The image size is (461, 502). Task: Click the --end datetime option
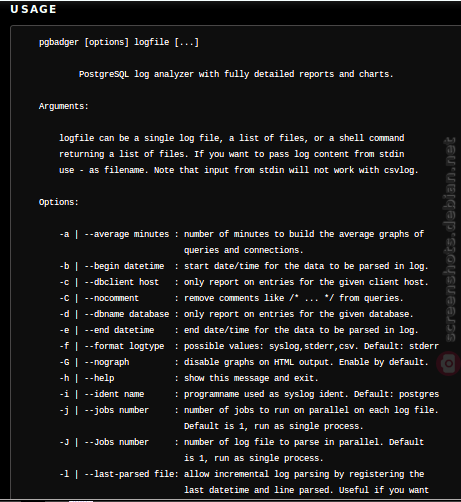tap(119, 330)
